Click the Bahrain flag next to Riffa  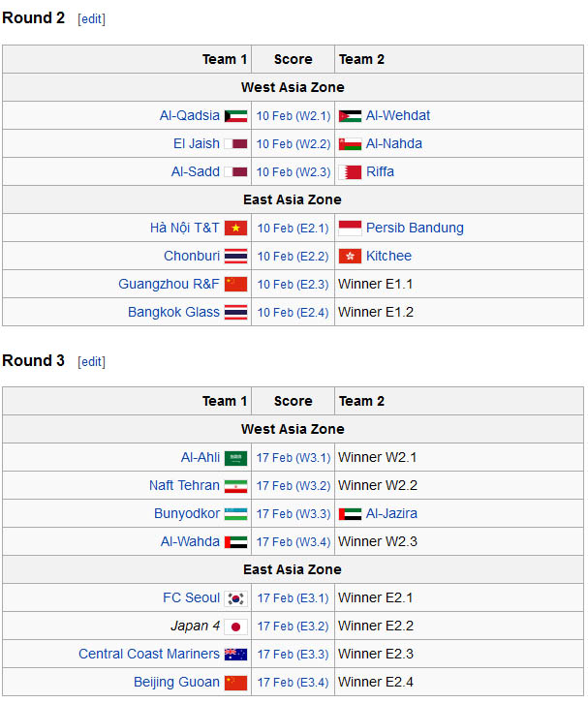[x=350, y=172]
